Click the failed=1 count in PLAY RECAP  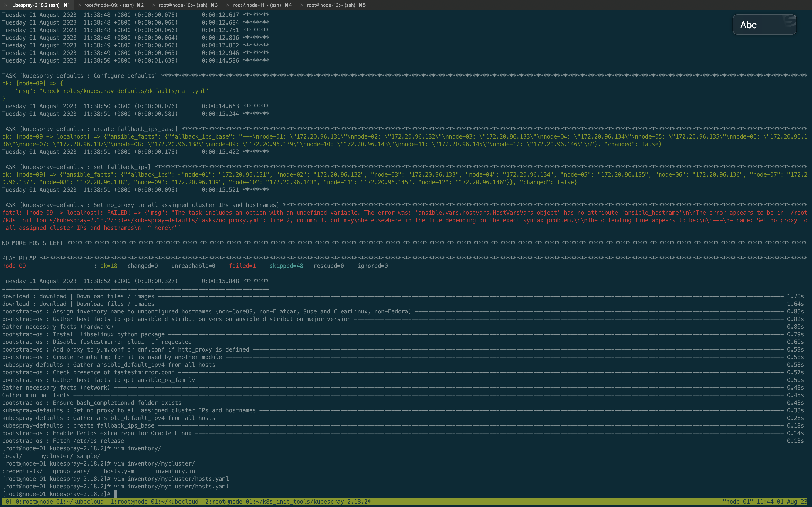point(242,266)
